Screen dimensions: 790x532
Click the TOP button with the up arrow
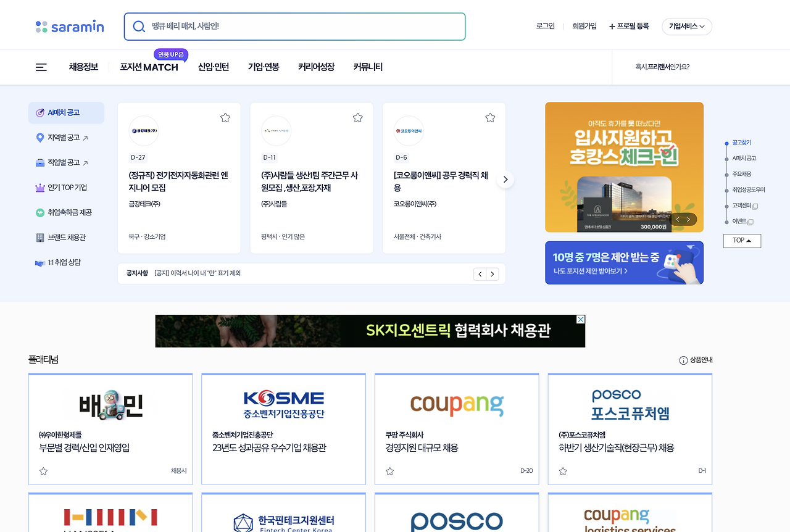tap(742, 241)
